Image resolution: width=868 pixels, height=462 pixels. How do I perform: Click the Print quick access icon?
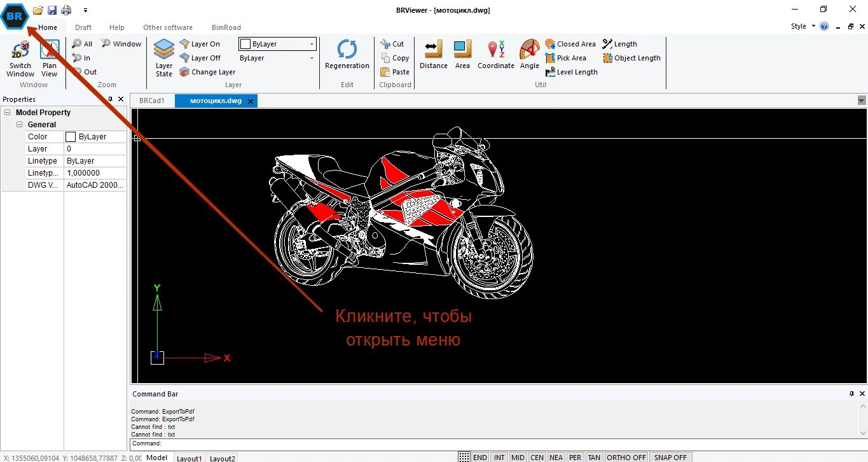pos(66,10)
